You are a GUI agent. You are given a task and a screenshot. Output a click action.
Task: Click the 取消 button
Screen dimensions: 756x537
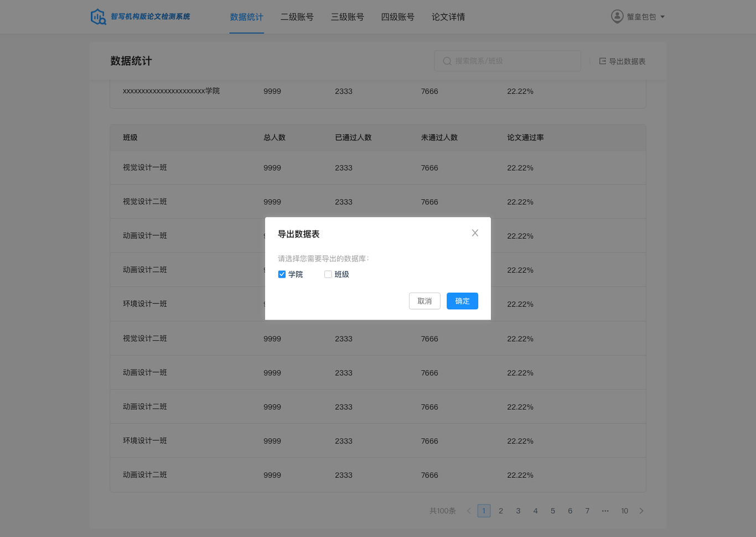424,301
